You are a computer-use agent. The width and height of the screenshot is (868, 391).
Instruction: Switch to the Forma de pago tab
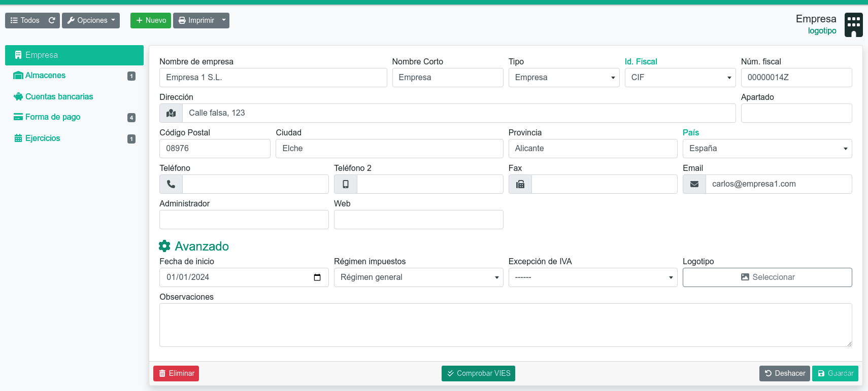(x=74, y=117)
